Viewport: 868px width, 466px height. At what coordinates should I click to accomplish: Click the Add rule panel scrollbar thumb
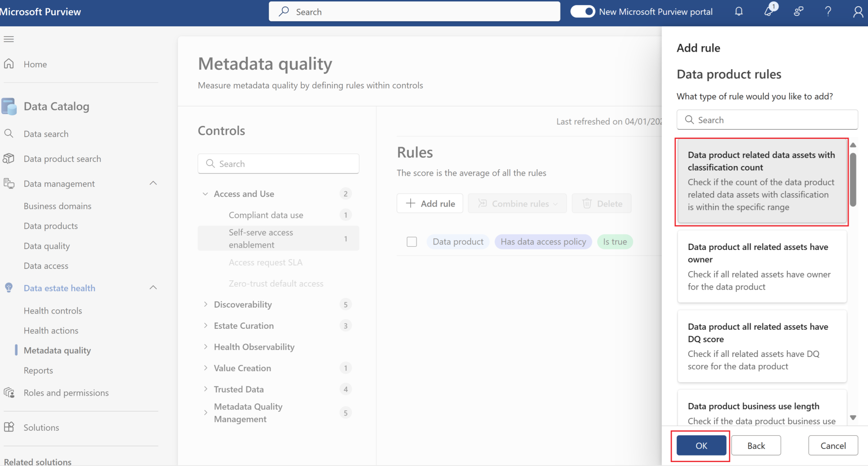pyautogui.click(x=853, y=179)
